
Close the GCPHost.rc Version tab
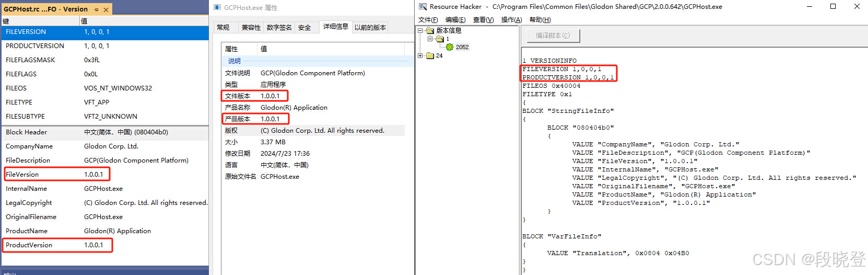[x=106, y=9]
